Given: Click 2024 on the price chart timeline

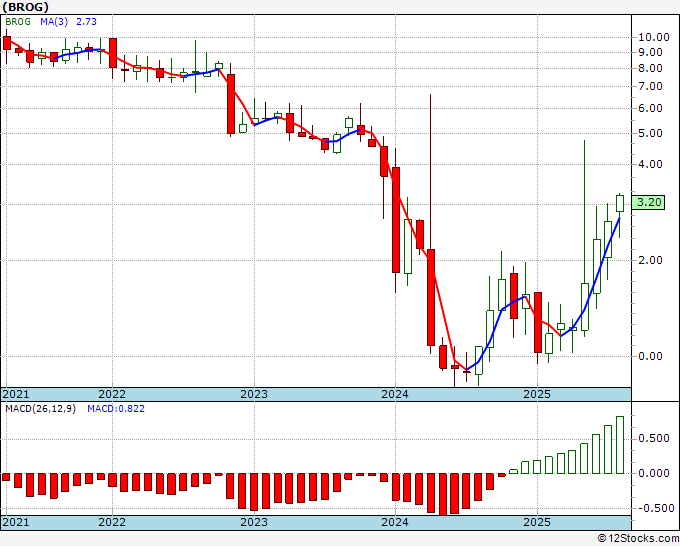Looking at the screenshot, I should (x=395, y=394).
